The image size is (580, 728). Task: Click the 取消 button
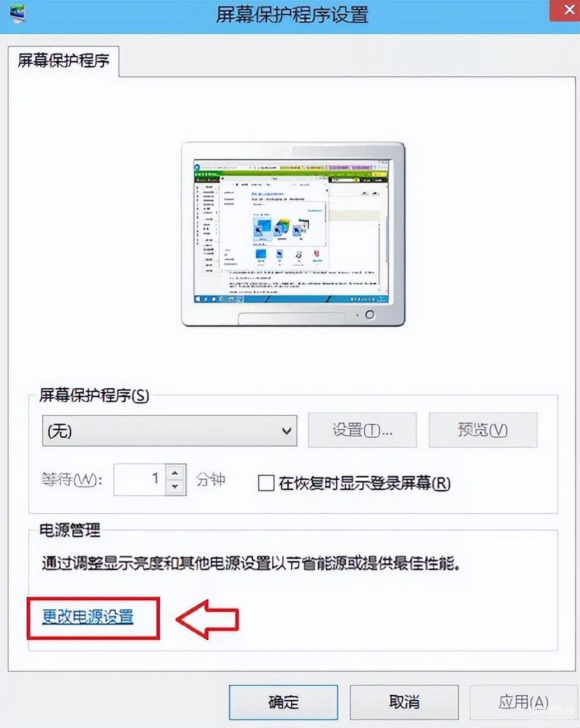[x=404, y=702]
